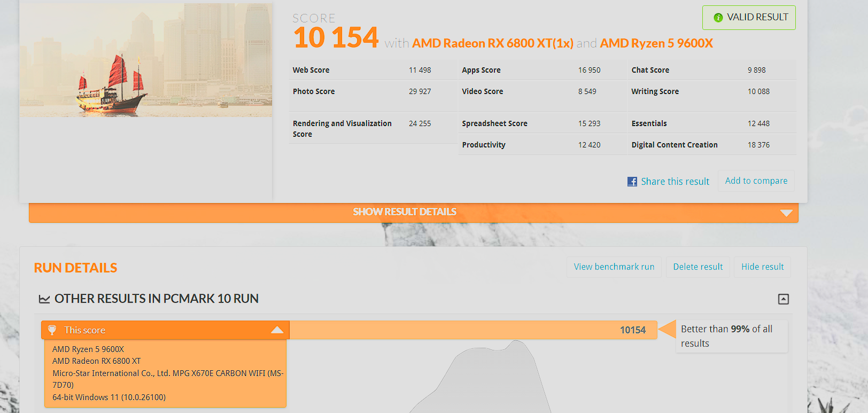
Task: Click the 10154 score bar
Action: tap(473, 330)
